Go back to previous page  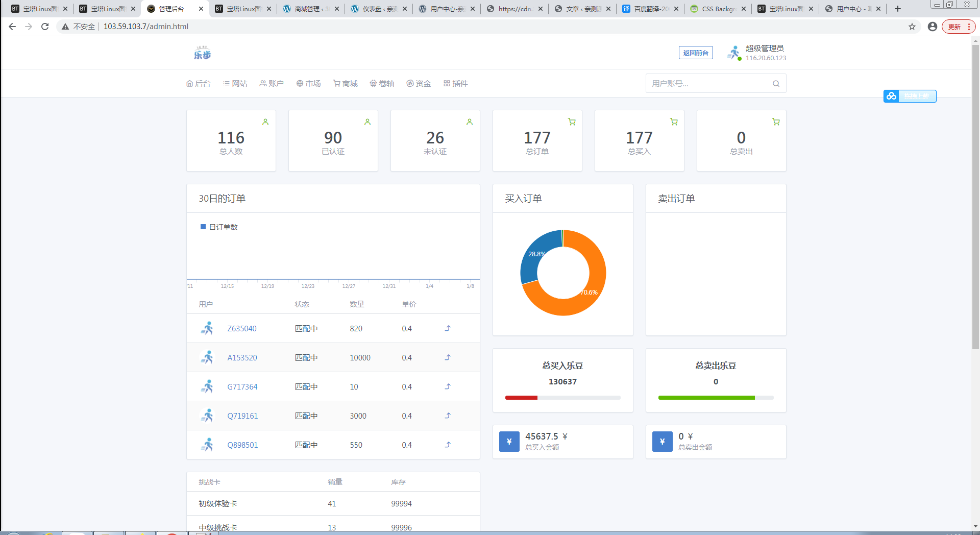12,27
